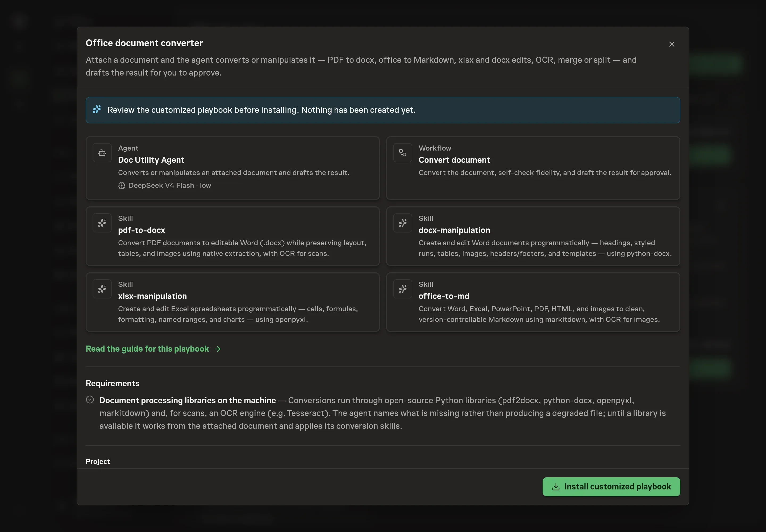Click the office-to-md description text
The image size is (766, 532).
(x=539, y=314)
